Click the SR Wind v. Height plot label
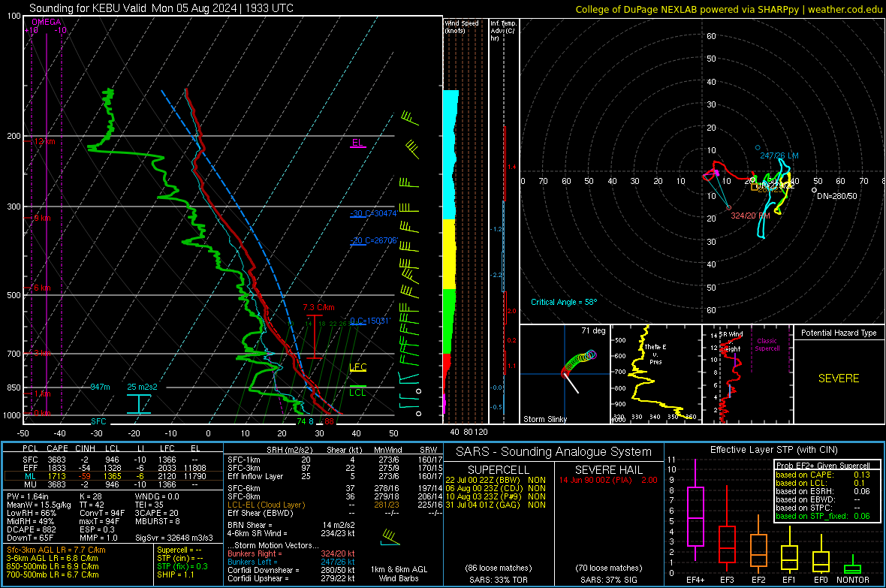886x588 pixels. [731, 342]
